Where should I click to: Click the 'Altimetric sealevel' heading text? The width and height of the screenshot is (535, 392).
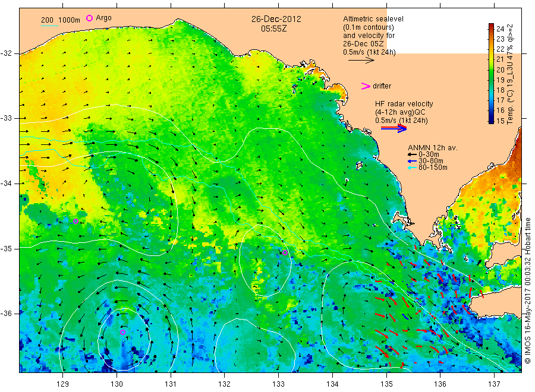pyautogui.click(x=373, y=19)
